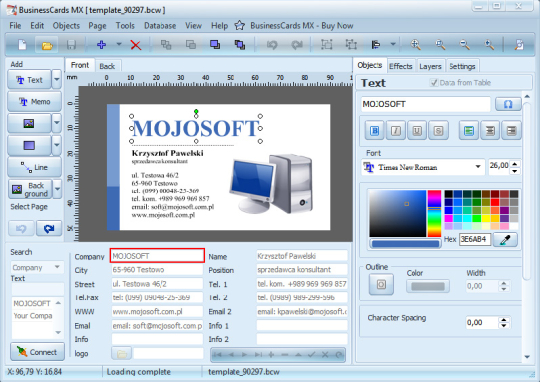Click the Background button

[x=30, y=189]
